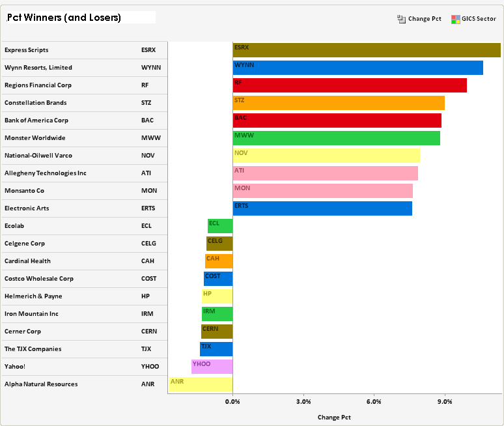Click the yellow ANR bar

(x=201, y=384)
